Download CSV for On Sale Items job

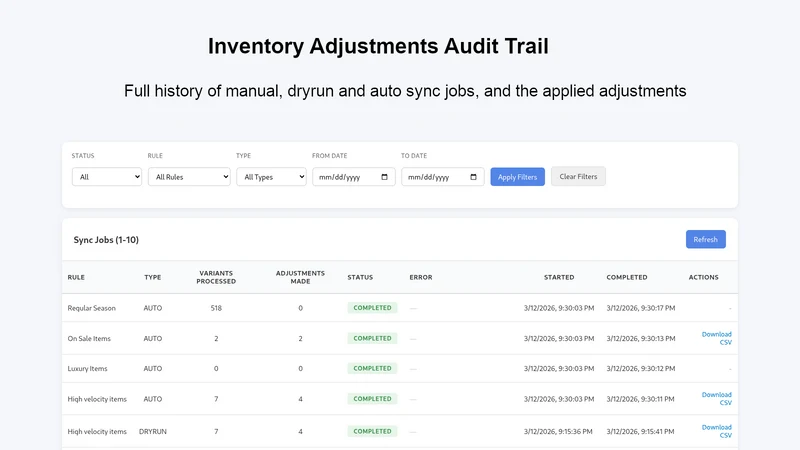pyautogui.click(x=717, y=338)
